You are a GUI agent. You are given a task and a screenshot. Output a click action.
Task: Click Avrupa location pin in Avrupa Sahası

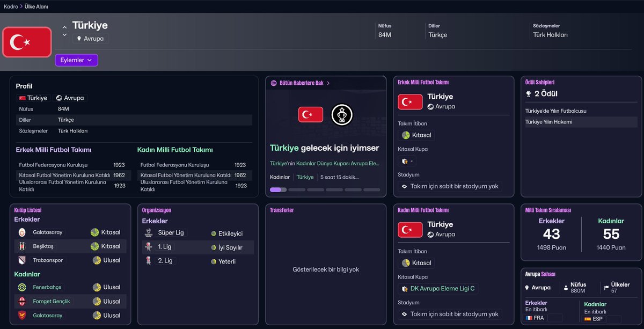(x=528, y=288)
